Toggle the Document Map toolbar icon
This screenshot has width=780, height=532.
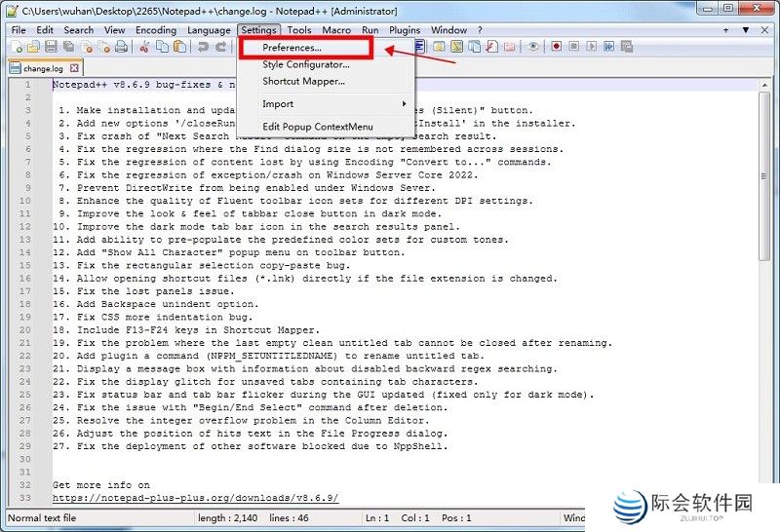(456, 47)
